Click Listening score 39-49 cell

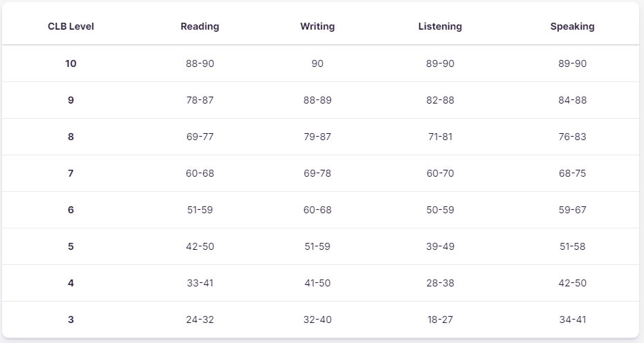click(440, 246)
